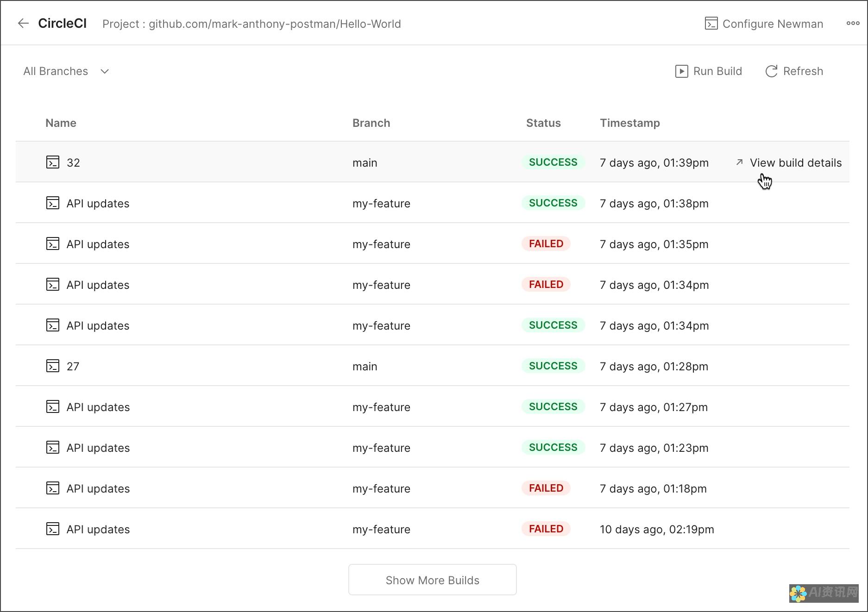
Task: Click FAILED badge in the 01:34pm row
Action: (x=546, y=284)
